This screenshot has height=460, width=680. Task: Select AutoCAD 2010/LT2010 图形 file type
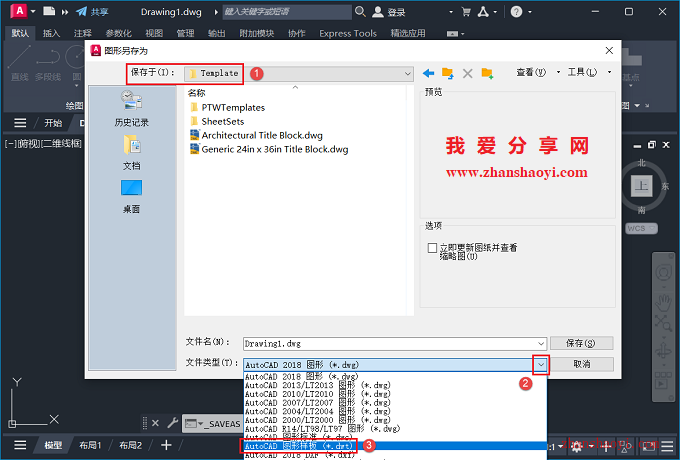(395, 394)
